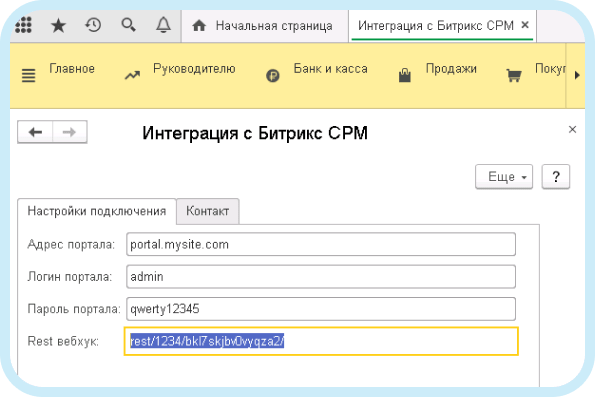Open the sections grid menu icon
The width and height of the screenshot is (595, 397).
click(23, 25)
